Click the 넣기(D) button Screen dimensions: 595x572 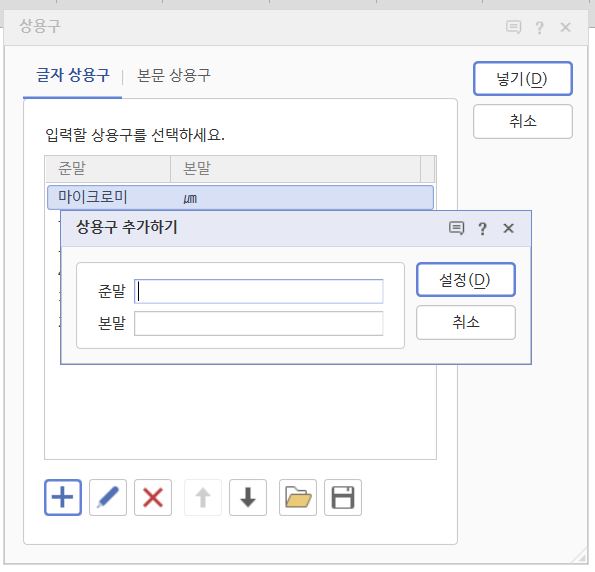[523, 79]
